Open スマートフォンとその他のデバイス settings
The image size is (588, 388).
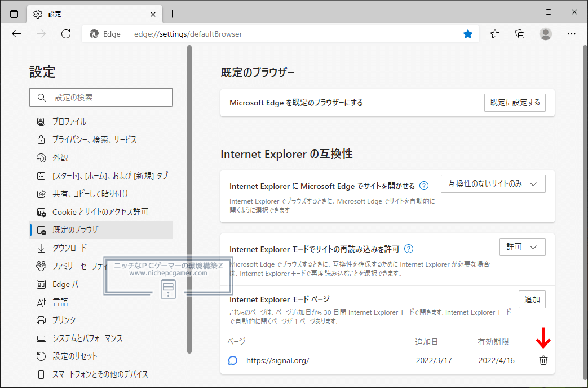101,374
